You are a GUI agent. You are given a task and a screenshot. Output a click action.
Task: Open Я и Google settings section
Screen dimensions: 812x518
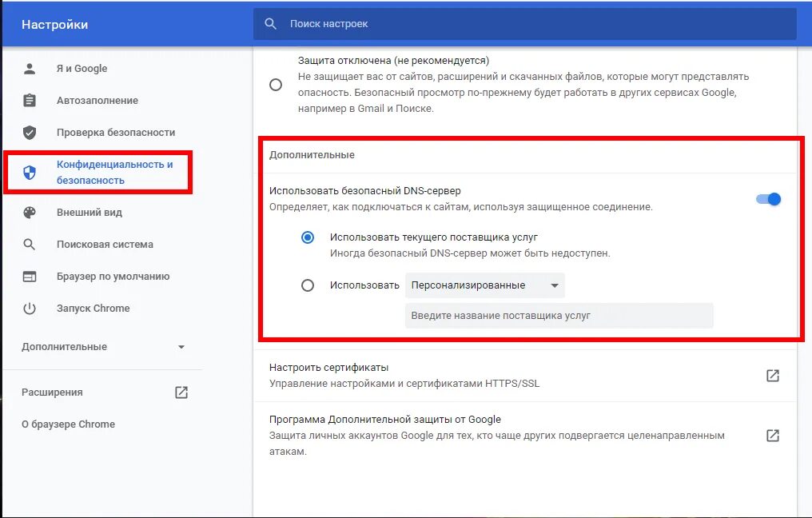tap(82, 69)
